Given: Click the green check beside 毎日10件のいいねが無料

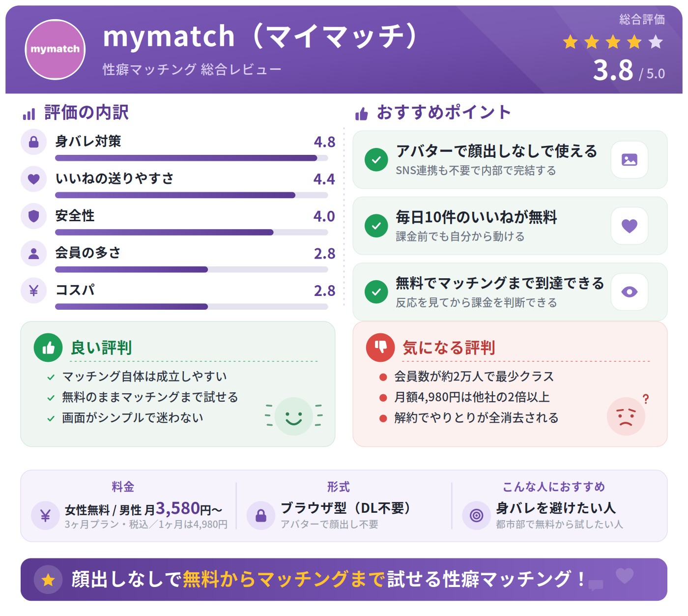Looking at the screenshot, I should pos(376,226).
